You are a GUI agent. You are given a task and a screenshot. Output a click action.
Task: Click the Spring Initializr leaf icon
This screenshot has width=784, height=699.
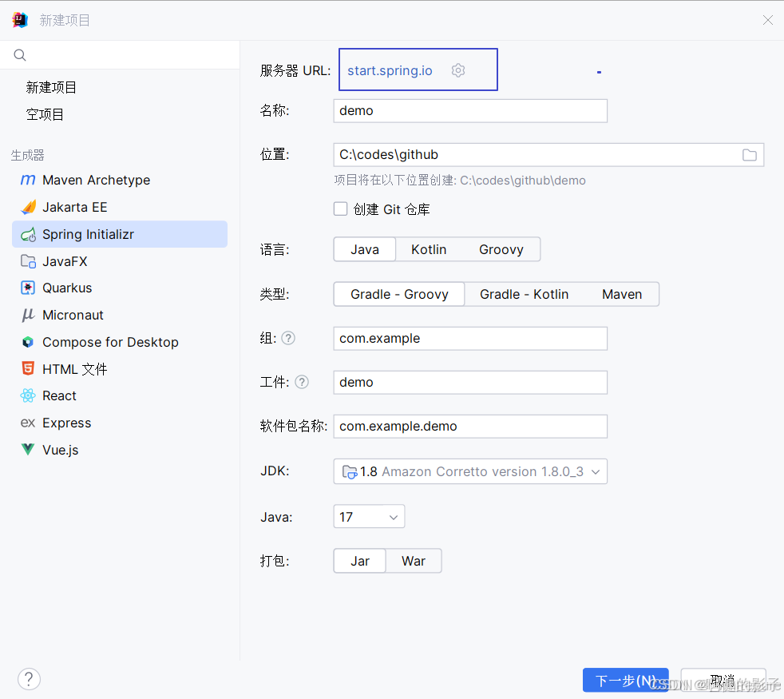[x=28, y=234]
